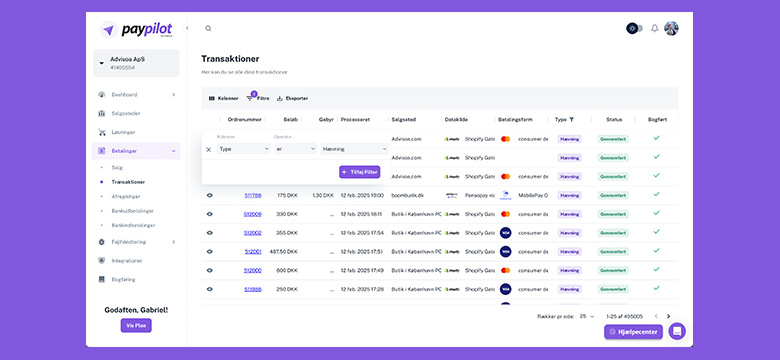Open Salgssteder in the sidebar
This screenshot has width=780, height=360.
[126, 113]
